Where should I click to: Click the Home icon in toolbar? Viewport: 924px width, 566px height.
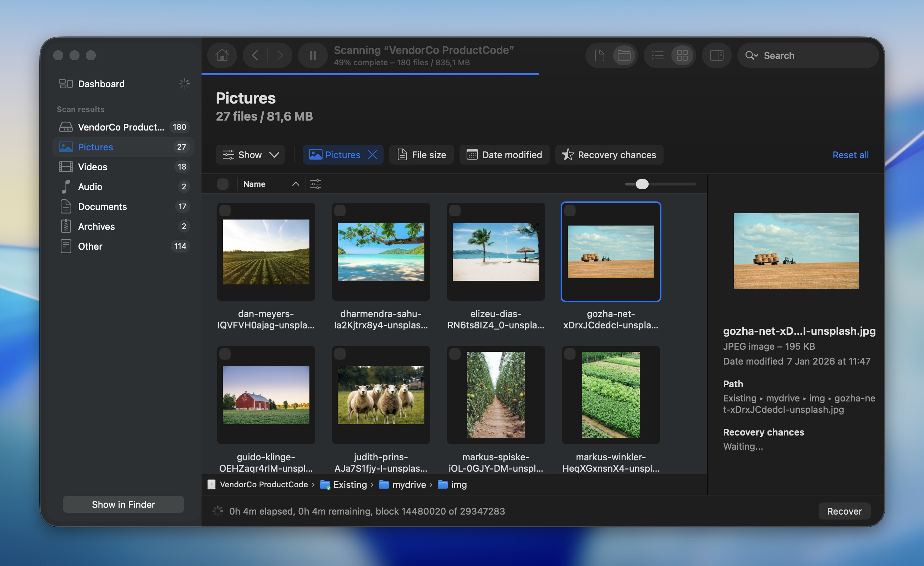[x=222, y=55]
